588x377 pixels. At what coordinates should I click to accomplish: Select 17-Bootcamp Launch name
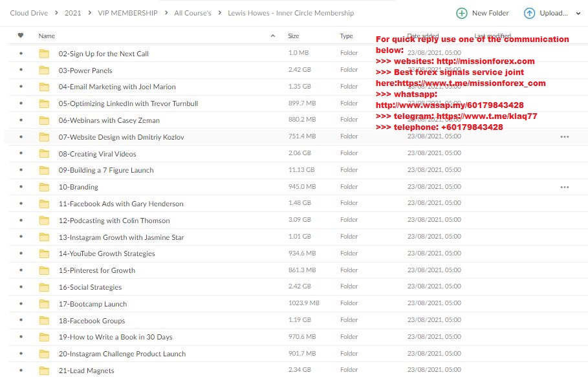pos(93,304)
